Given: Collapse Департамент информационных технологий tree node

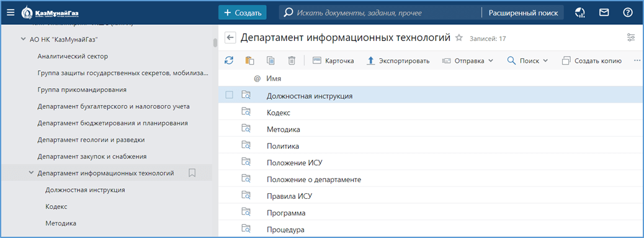Looking at the screenshot, I should tap(31, 173).
